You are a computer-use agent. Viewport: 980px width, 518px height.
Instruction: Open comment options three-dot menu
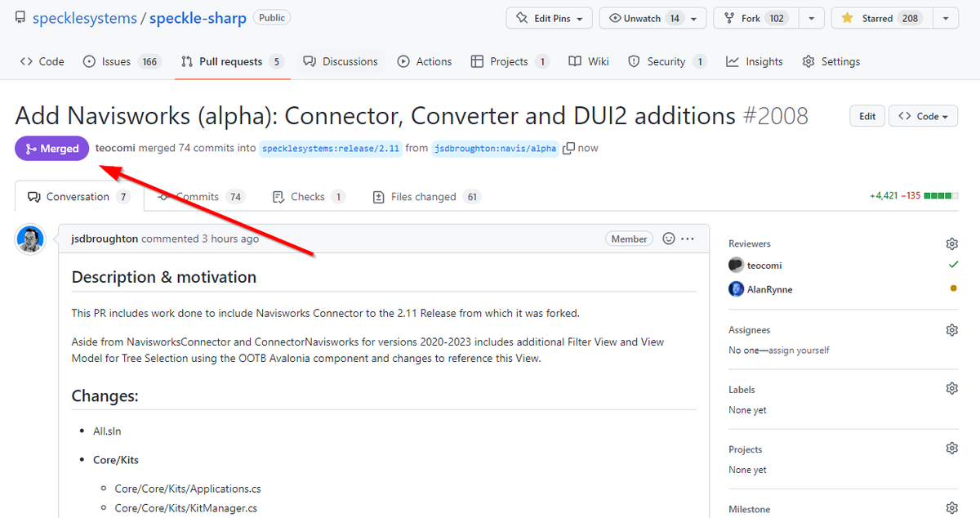(688, 239)
